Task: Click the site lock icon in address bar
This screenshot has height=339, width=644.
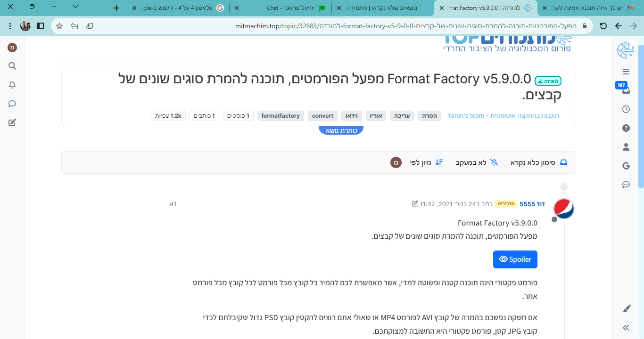Action: coord(585,26)
